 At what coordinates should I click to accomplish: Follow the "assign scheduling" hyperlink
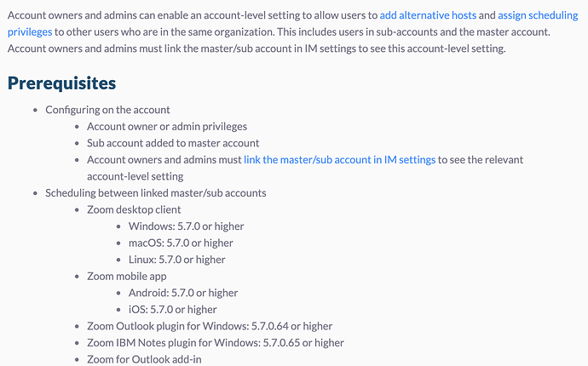[x=538, y=15]
